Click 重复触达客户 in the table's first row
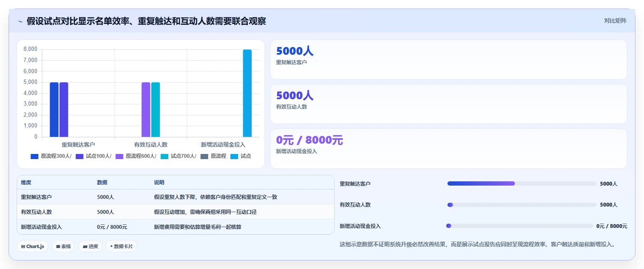This screenshot has width=644, height=269. (36, 197)
